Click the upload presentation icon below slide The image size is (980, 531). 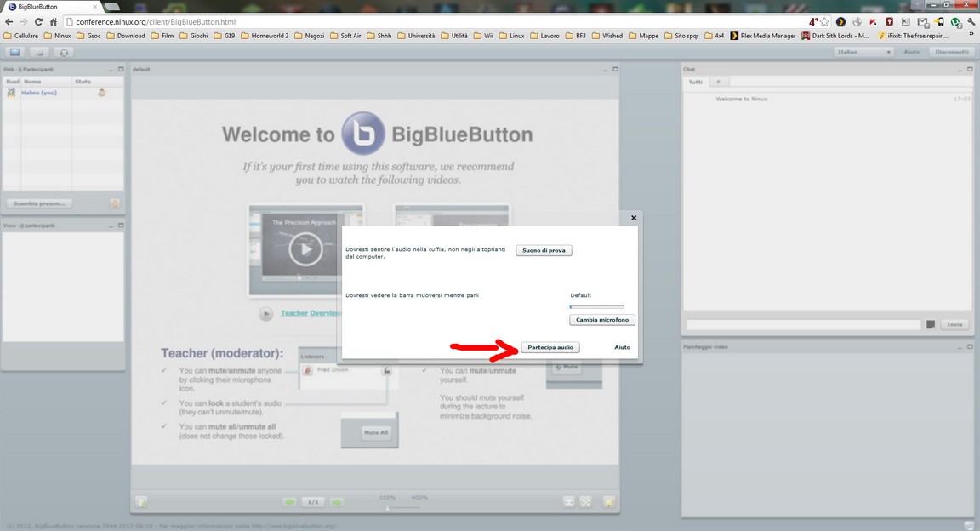(143, 502)
